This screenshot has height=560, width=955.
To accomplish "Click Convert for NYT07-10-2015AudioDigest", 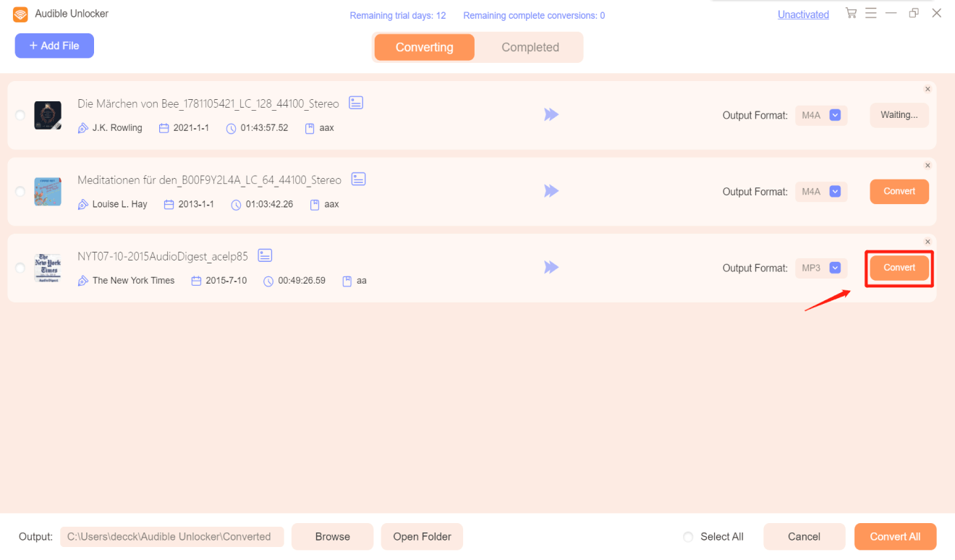I will pyautogui.click(x=899, y=268).
